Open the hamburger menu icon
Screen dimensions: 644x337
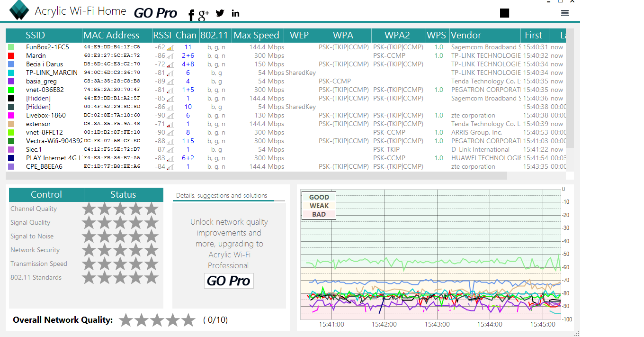point(564,13)
